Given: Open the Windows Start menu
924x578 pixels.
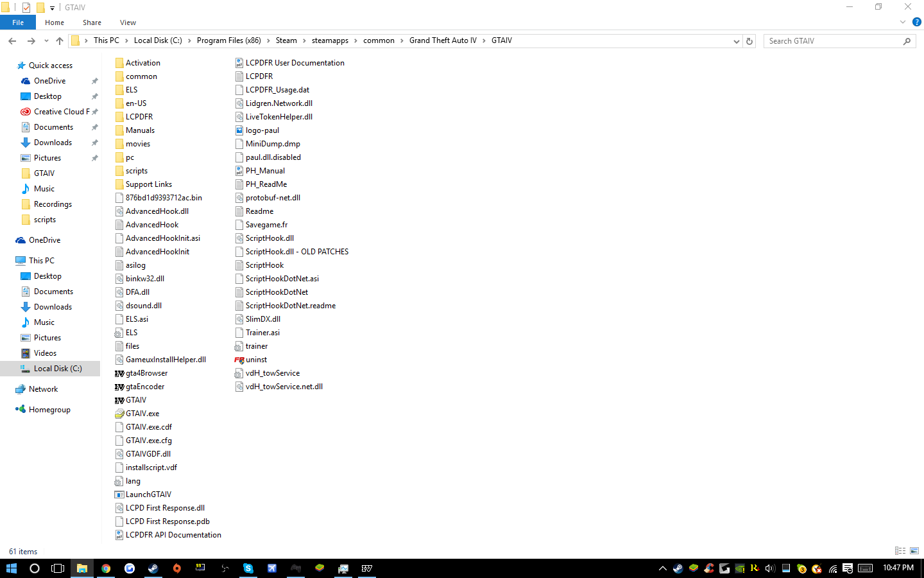Looking at the screenshot, I should pos(12,568).
